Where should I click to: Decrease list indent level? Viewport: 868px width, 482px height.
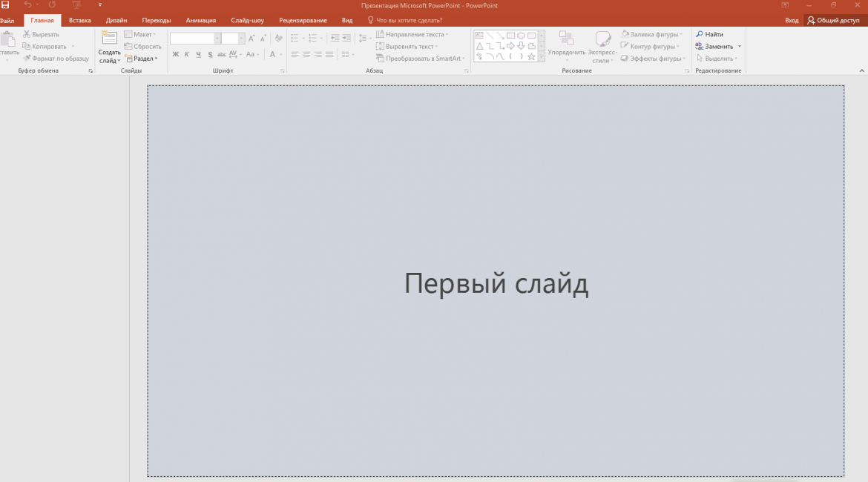[335, 38]
